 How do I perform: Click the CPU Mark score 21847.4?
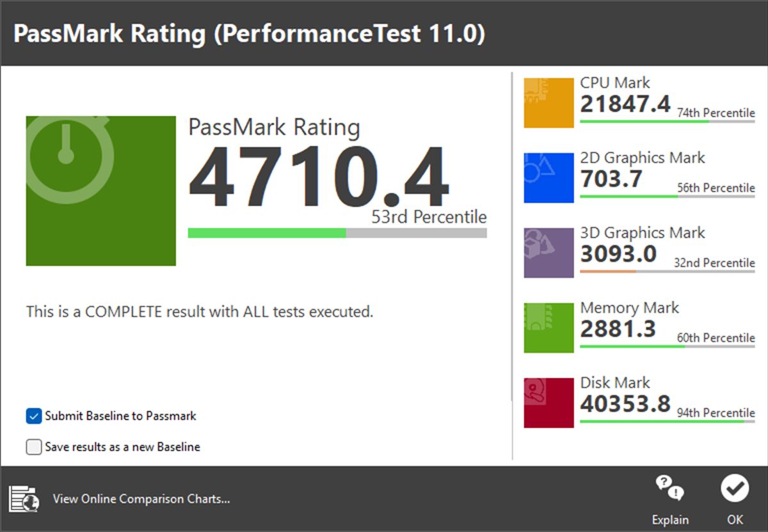(x=625, y=104)
